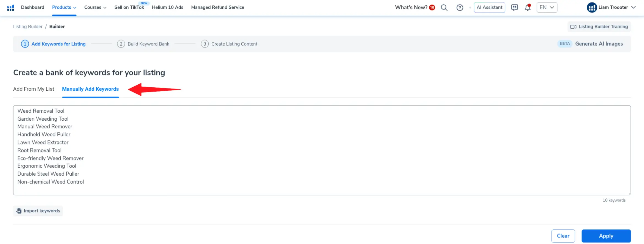644x244 pixels.
Task: Open the feedback chat quote icon
Action: [514, 7]
